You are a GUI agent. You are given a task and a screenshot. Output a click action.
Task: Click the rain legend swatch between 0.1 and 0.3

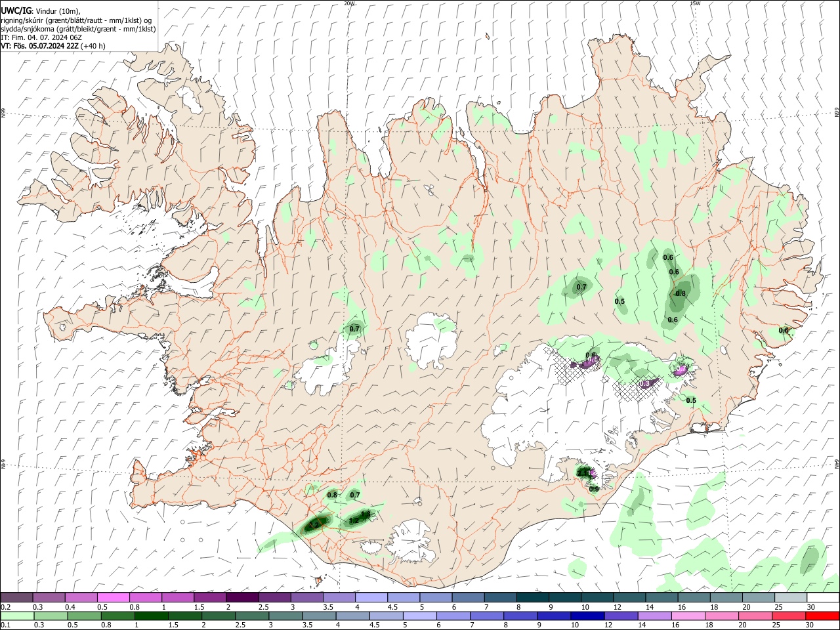click(x=17, y=616)
